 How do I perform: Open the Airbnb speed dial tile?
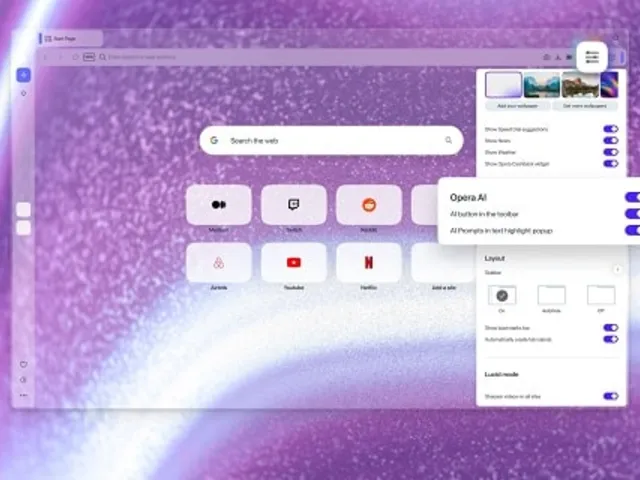218,262
